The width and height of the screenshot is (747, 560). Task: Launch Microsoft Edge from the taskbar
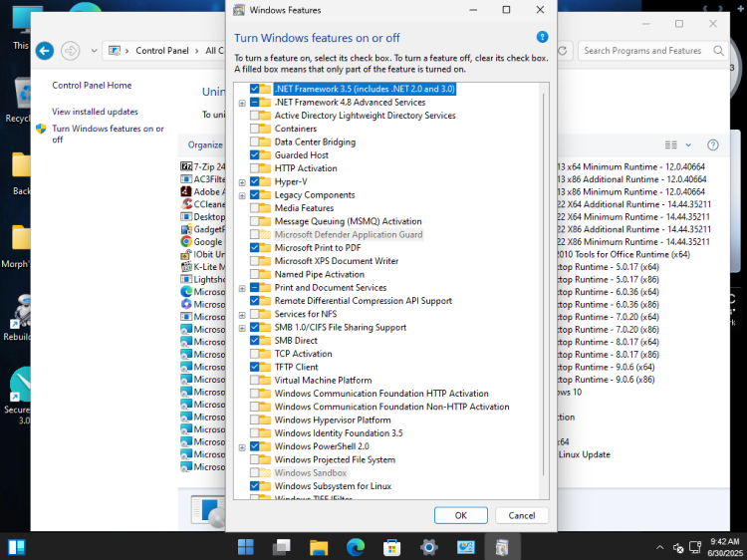pyautogui.click(x=356, y=547)
